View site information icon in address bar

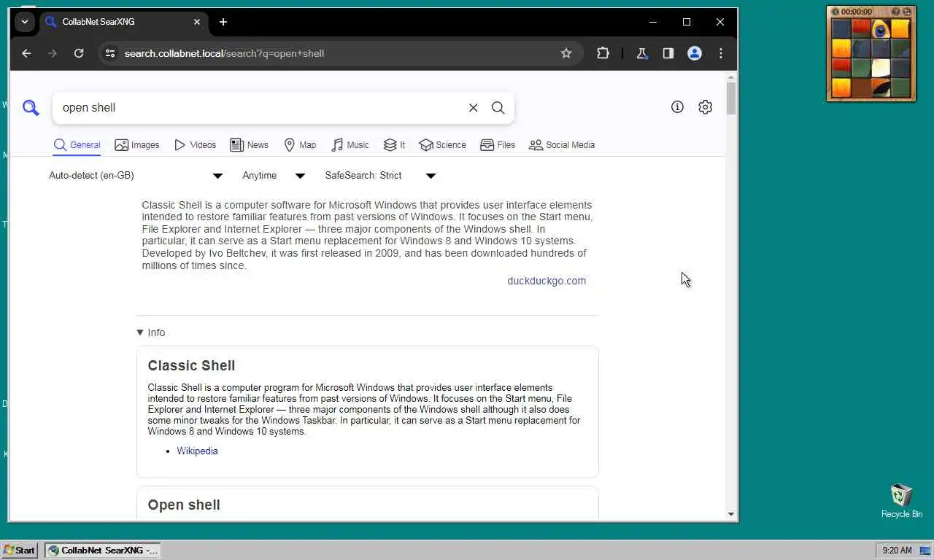110,53
